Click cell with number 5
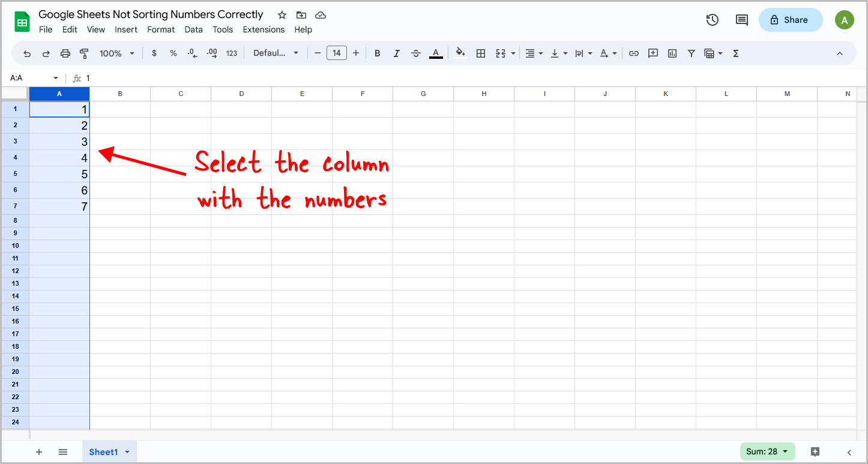 click(59, 174)
